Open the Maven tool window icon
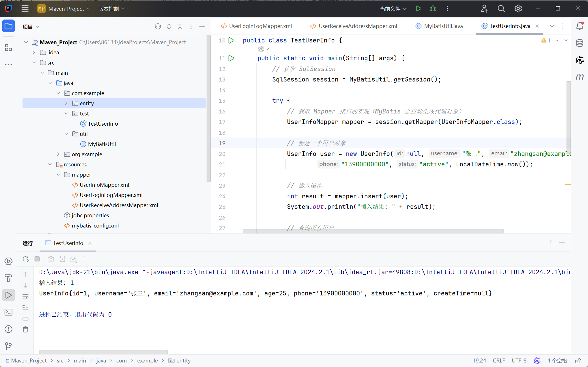The image size is (588, 367). point(580,77)
